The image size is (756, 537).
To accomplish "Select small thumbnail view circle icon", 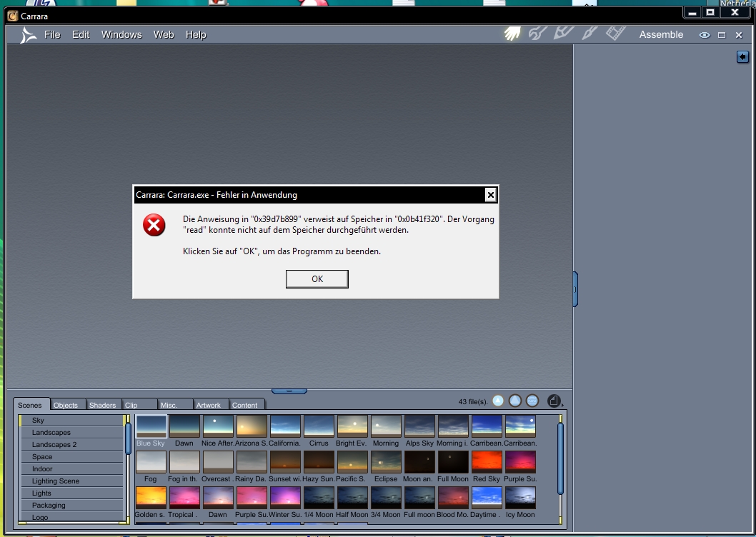I will pos(498,401).
